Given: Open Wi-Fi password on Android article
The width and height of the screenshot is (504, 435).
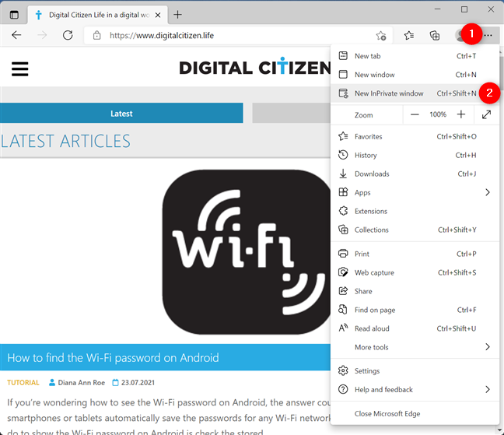Looking at the screenshot, I should pyautogui.click(x=113, y=357).
